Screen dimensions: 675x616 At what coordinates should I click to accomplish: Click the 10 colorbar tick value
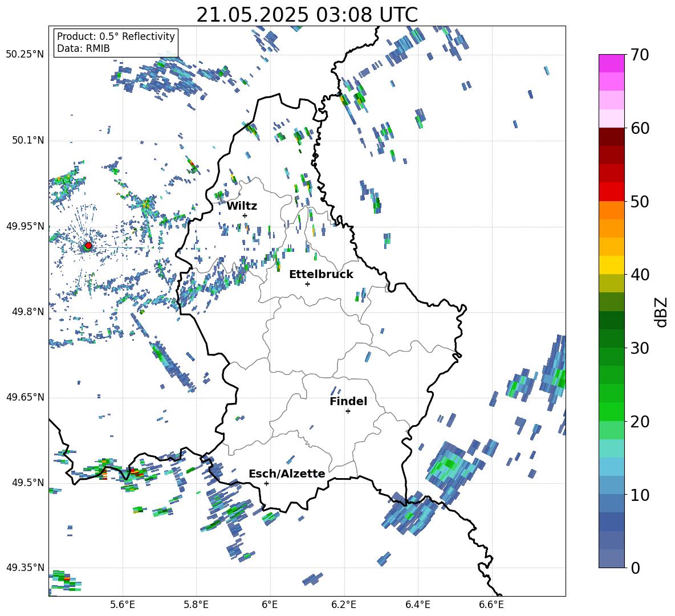640,495
